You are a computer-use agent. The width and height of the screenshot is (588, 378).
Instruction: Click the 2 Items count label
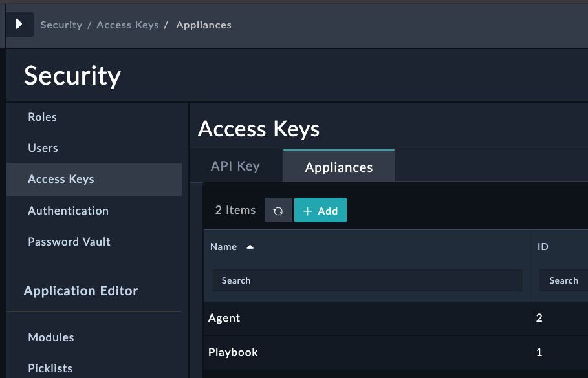coord(235,210)
